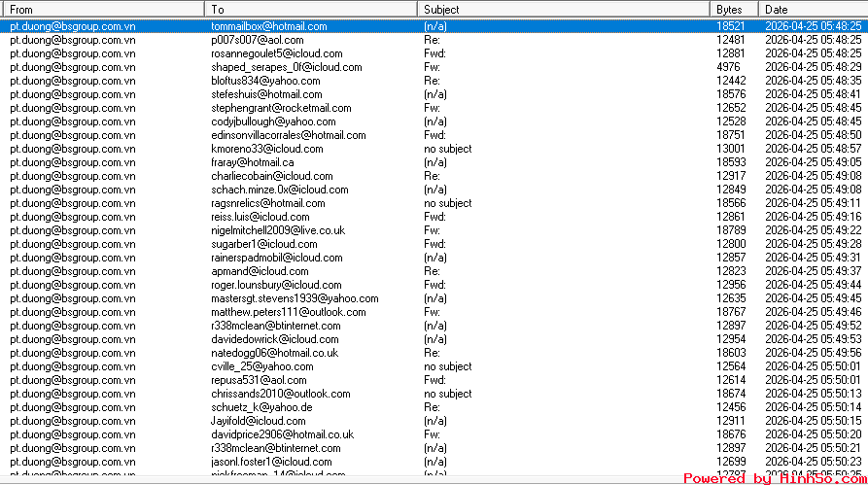Select row sent to edinsonvillacorrales@hotmail.com

point(434,135)
